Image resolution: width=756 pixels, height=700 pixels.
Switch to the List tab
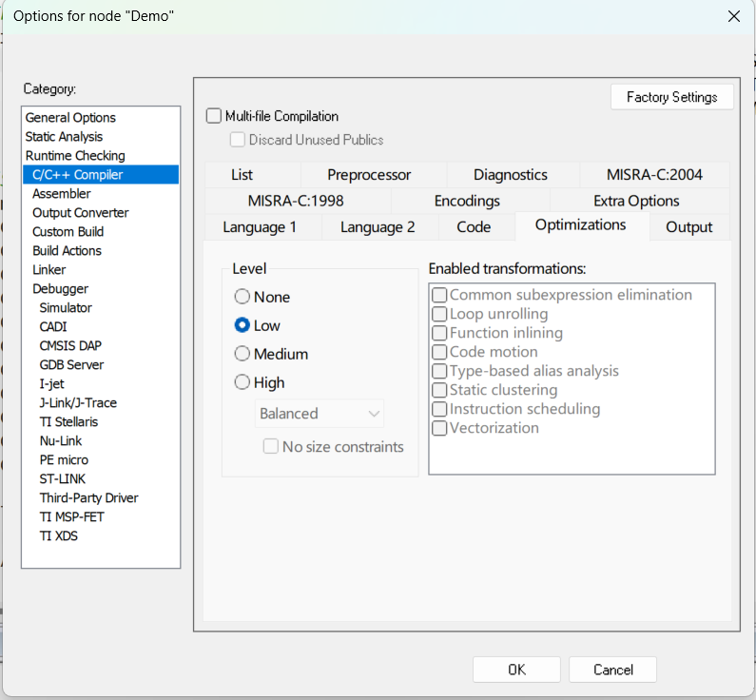click(253, 175)
